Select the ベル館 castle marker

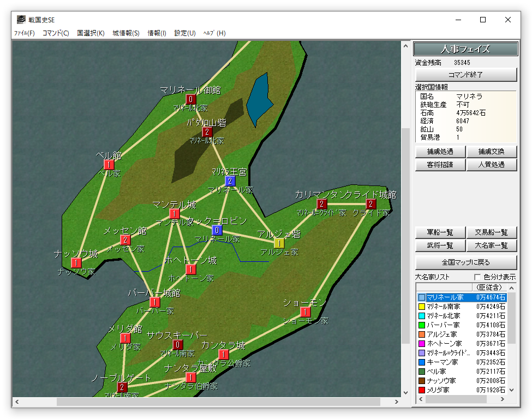point(109,164)
